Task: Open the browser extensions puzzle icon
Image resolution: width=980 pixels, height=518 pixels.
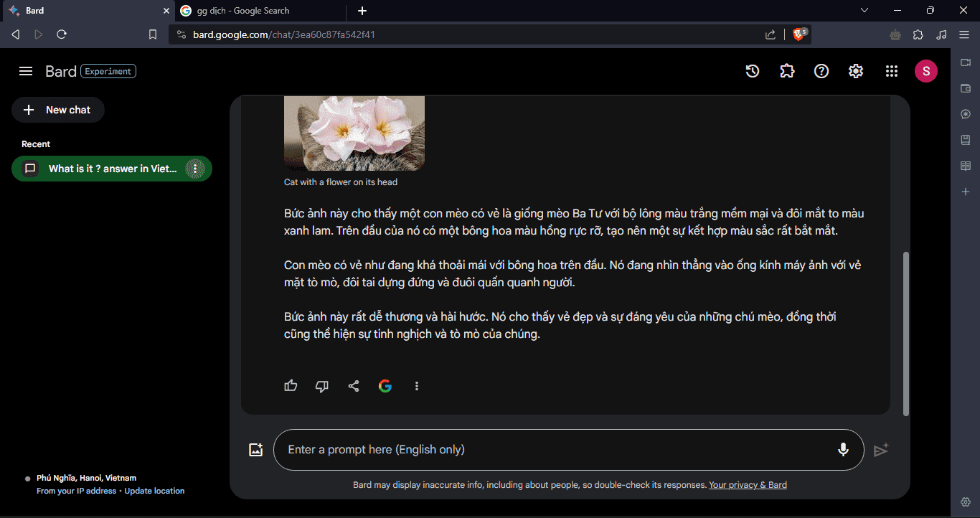Action: [x=918, y=34]
